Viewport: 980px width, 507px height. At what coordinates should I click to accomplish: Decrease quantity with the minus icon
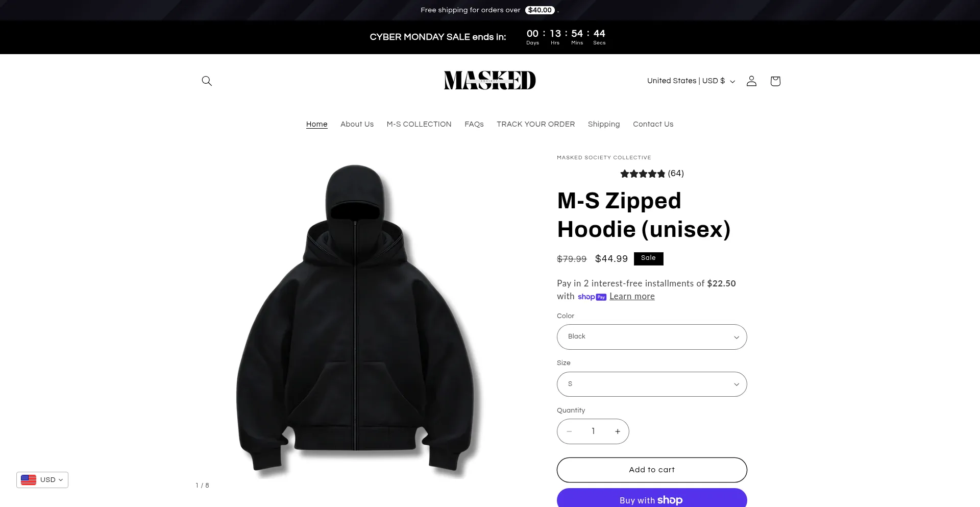click(569, 431)
